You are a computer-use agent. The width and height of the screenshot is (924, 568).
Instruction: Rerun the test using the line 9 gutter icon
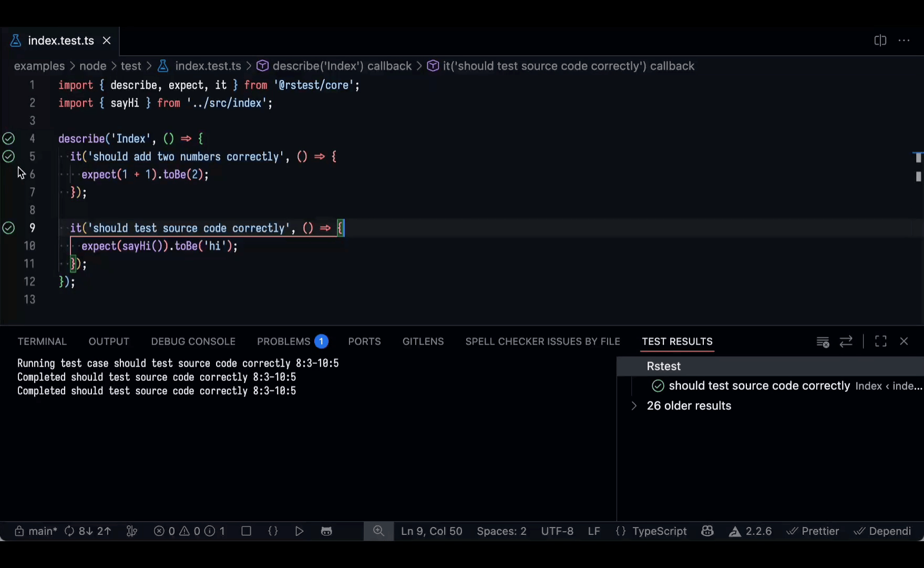[x=8, y=228]
